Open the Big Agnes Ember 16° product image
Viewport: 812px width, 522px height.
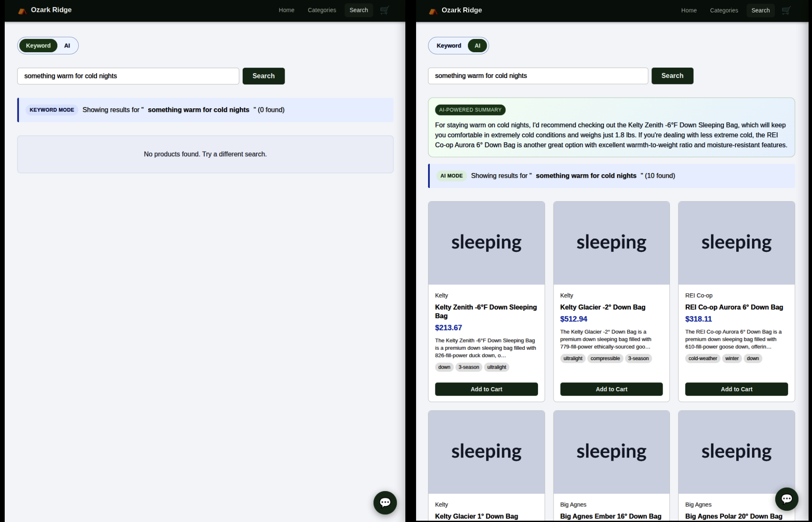[x=611, y=452]
